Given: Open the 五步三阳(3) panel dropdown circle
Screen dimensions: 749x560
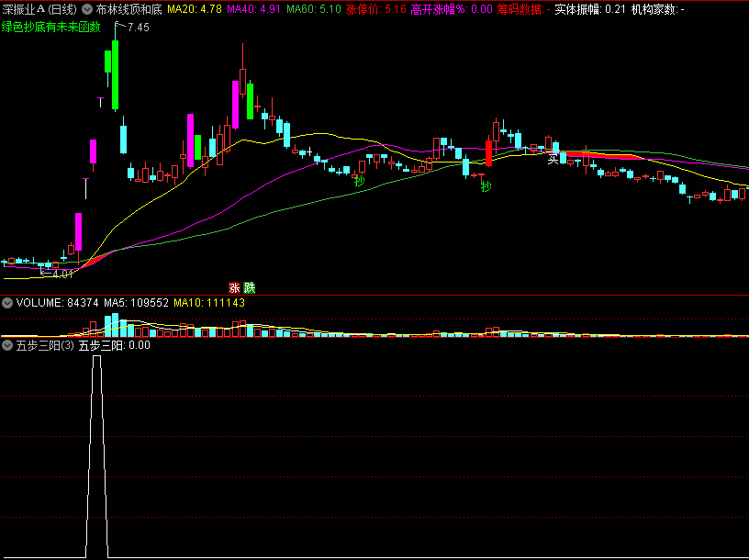Looking at the screenshot, I should pyautogui.click(x=7, y=345).
